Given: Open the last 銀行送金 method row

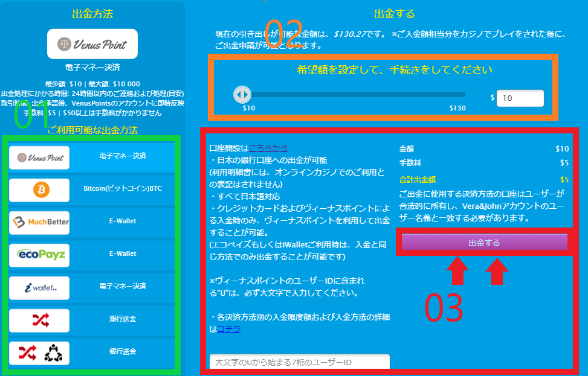Looking at the screenshot, I should pos(91,353).
